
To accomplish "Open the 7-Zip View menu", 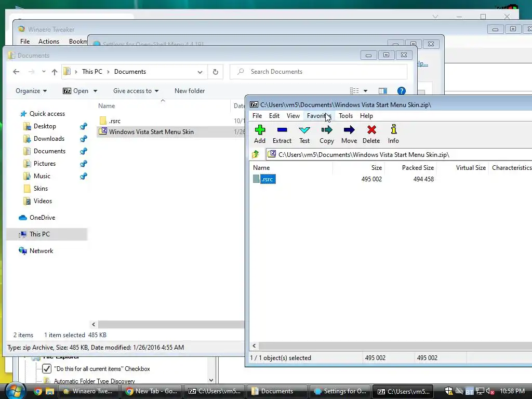I will click(293, 116).
